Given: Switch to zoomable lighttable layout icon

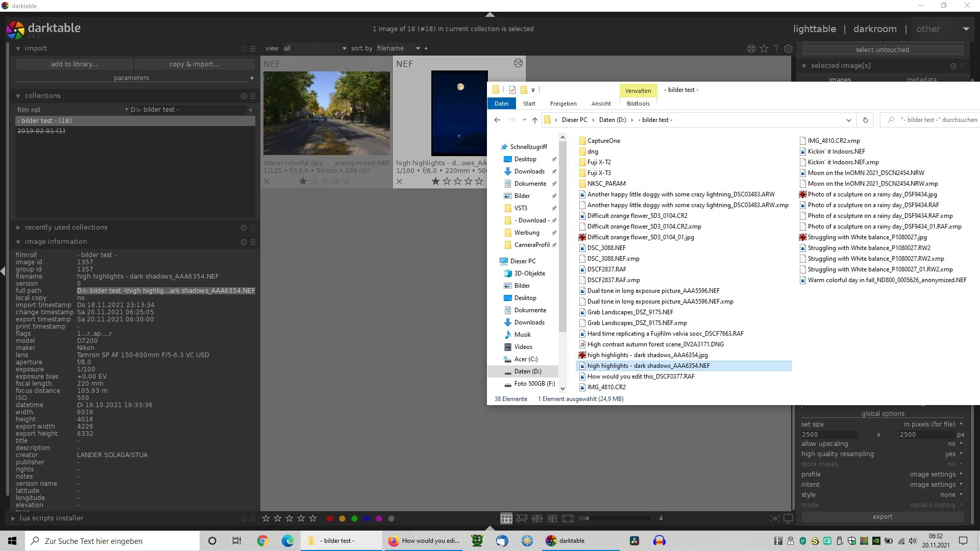Looking at the screenshot, I should 521,518.
